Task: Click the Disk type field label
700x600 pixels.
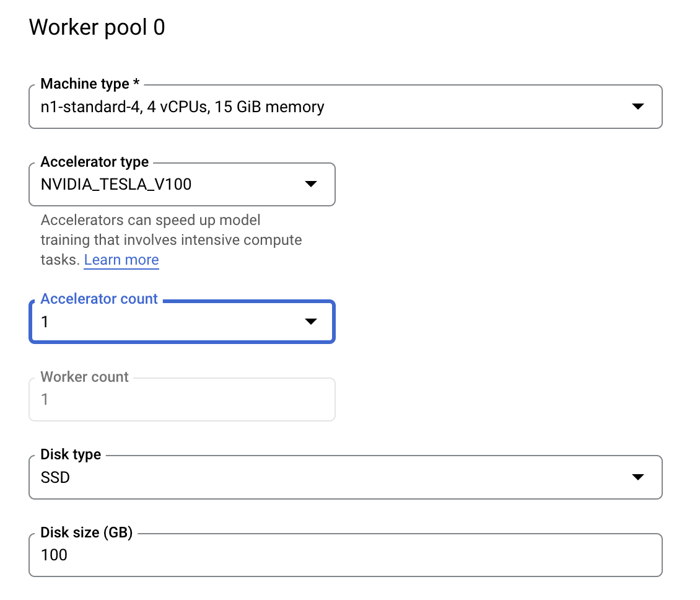Action: 71,454
